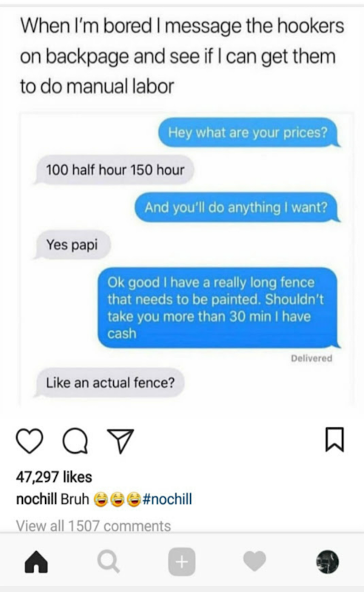Viewport: 364px width, 592px height.
Task: Share post with paper plane icon
Action: 121,441
